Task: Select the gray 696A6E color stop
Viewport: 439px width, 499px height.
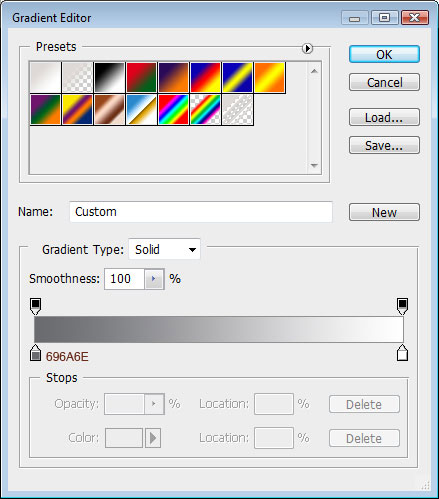Action: click(35, 353)
